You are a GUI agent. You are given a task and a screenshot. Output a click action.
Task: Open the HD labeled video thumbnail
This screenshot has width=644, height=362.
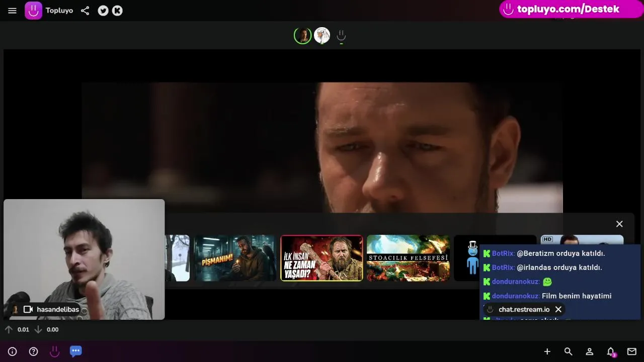coord(582,240)
